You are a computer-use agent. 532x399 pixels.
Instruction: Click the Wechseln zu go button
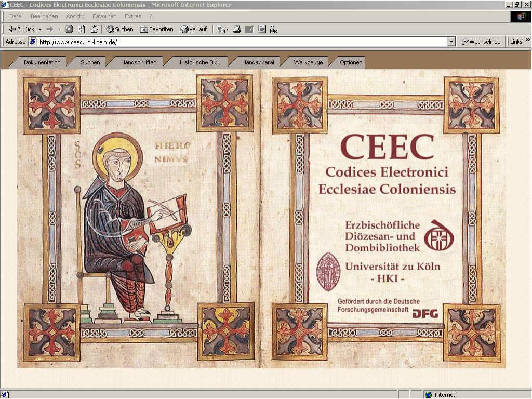[481, 42]
